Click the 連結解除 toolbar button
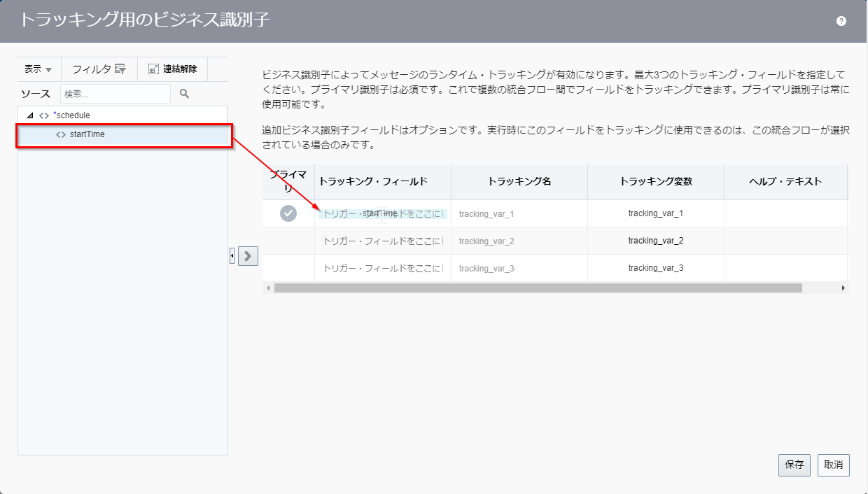 (x=173, y=69)
